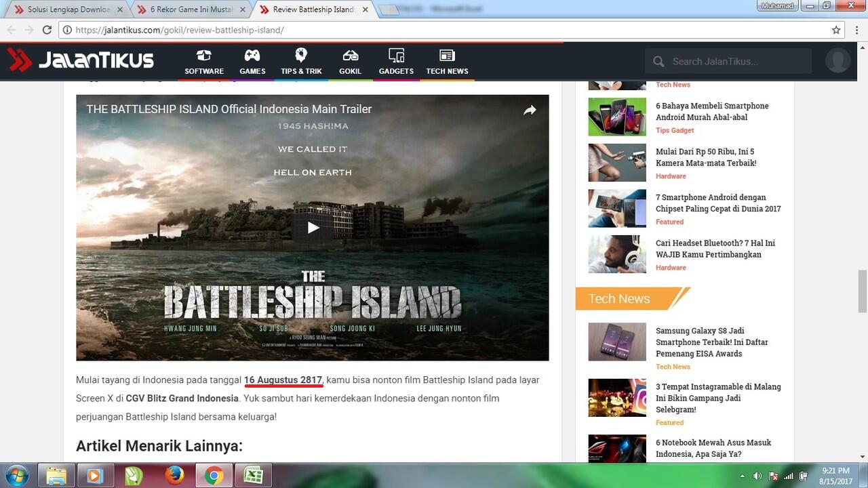Open the Software section icon

(x=203, y=56)
